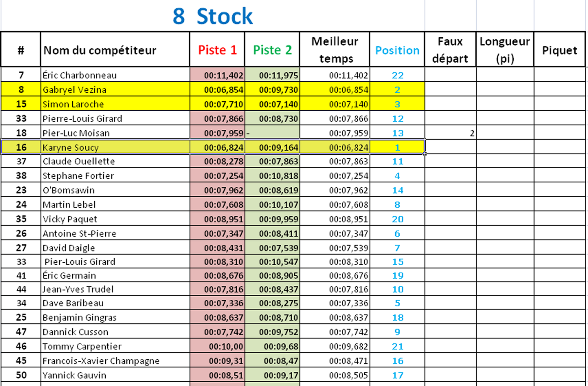Click Yannick Gauvin's name cell
Viewport: 588px width, 386px height.
115,375
